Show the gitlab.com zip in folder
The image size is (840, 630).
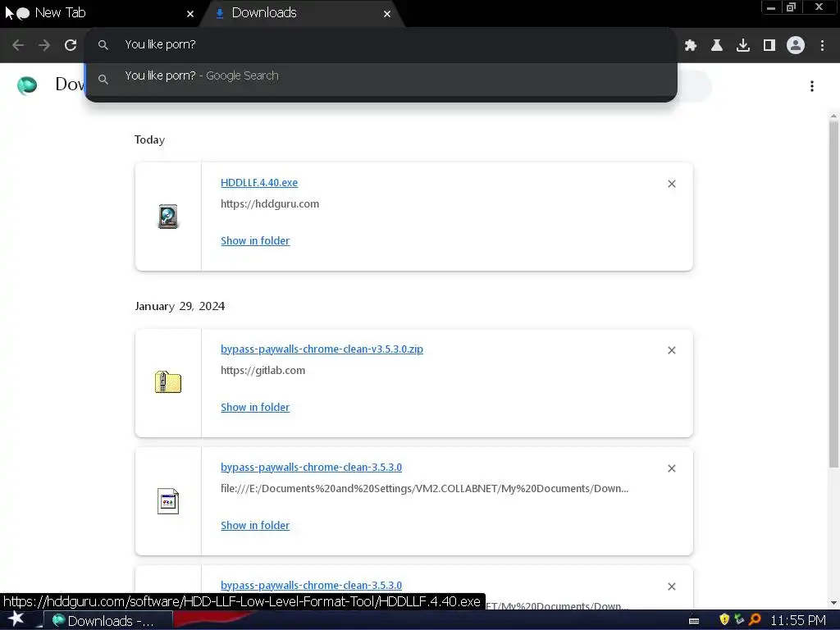(255, 408)
